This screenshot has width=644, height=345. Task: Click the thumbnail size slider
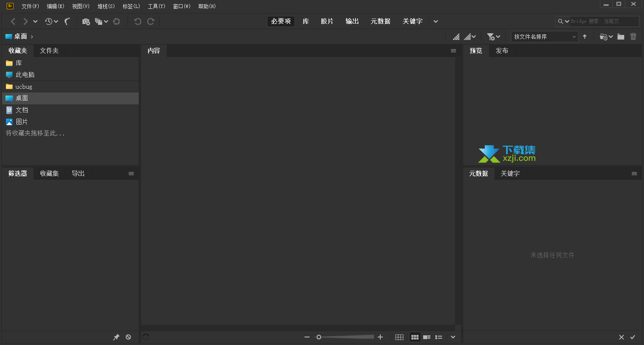pyautogui.click(x=345, y=337)
